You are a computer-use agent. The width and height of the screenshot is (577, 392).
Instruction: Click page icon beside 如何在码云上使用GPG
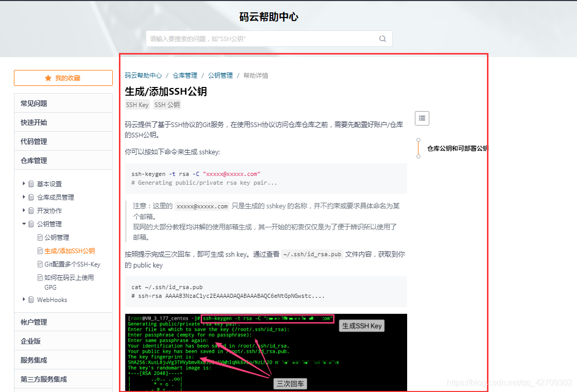pos(40,277)
